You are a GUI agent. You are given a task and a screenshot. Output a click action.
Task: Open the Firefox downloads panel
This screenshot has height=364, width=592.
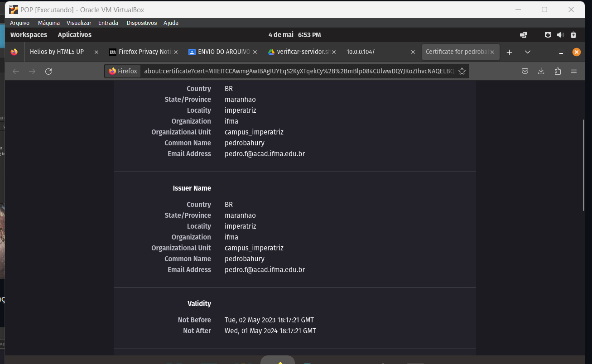pos(541,71)
